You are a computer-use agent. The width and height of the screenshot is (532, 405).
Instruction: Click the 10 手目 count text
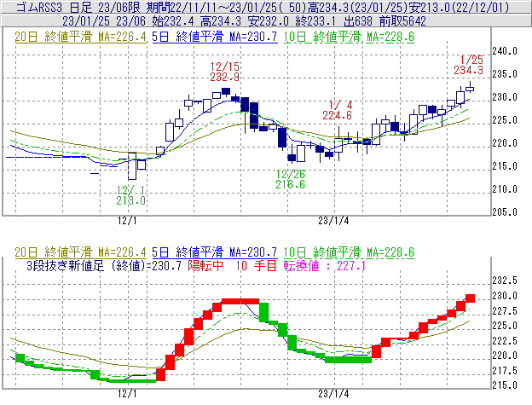(x=256, y=265)
